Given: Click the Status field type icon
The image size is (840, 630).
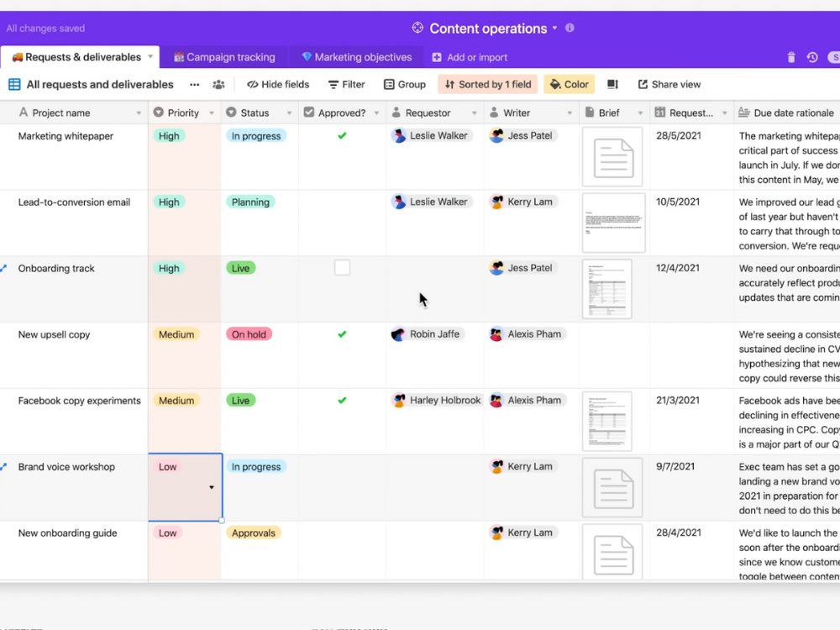Looking at the screenshot, I should [231, 113].
